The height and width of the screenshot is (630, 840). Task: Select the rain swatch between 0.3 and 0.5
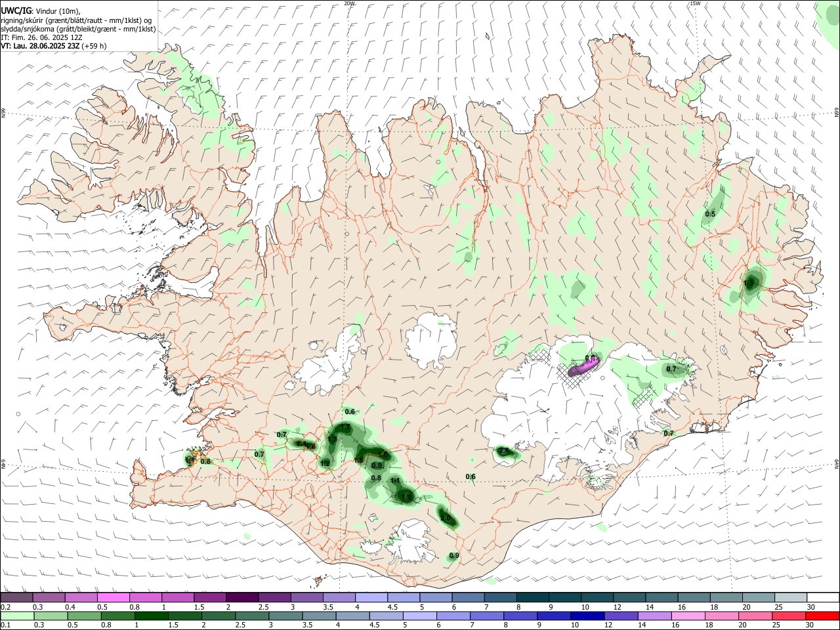pyautogui.click(x=51, y=616)
